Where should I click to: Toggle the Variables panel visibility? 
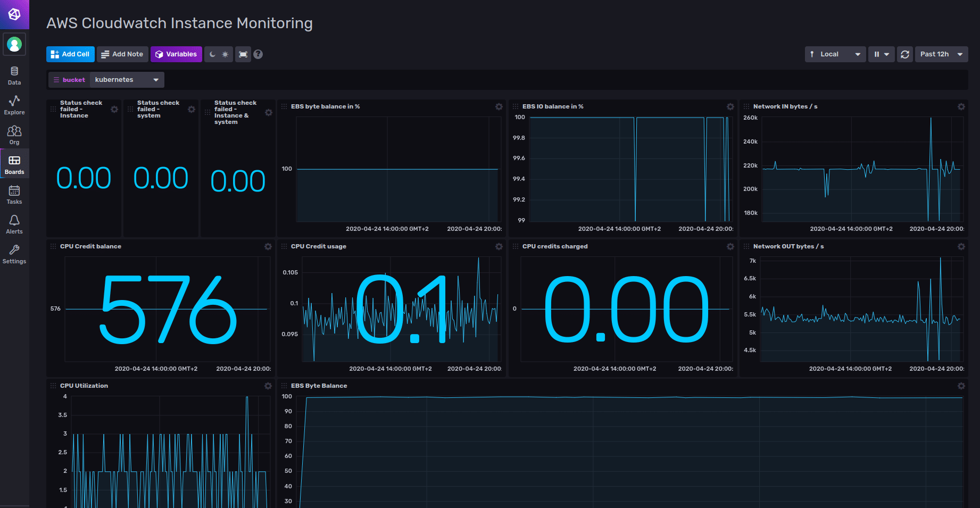pos(176,54)
